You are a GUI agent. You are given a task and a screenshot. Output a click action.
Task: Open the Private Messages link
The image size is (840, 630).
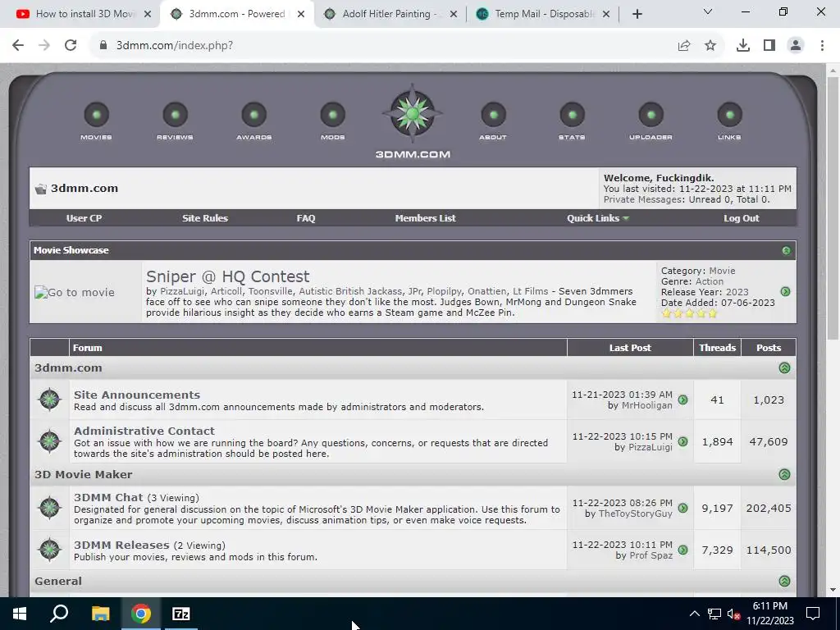tap(643, 199)
